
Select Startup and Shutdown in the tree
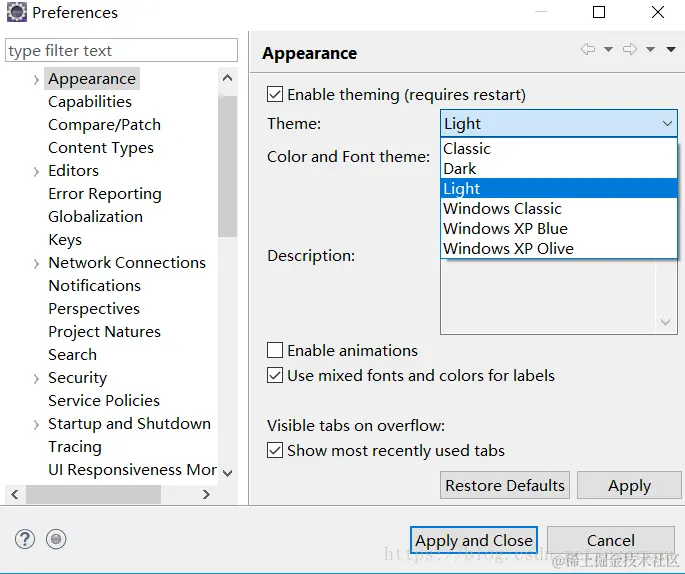tap(129, 423)
